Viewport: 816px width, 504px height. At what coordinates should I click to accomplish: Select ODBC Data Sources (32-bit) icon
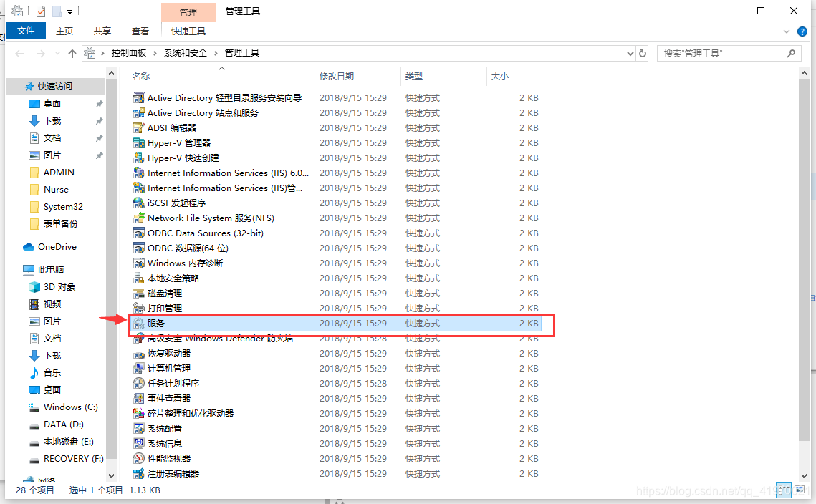[138, 233]
